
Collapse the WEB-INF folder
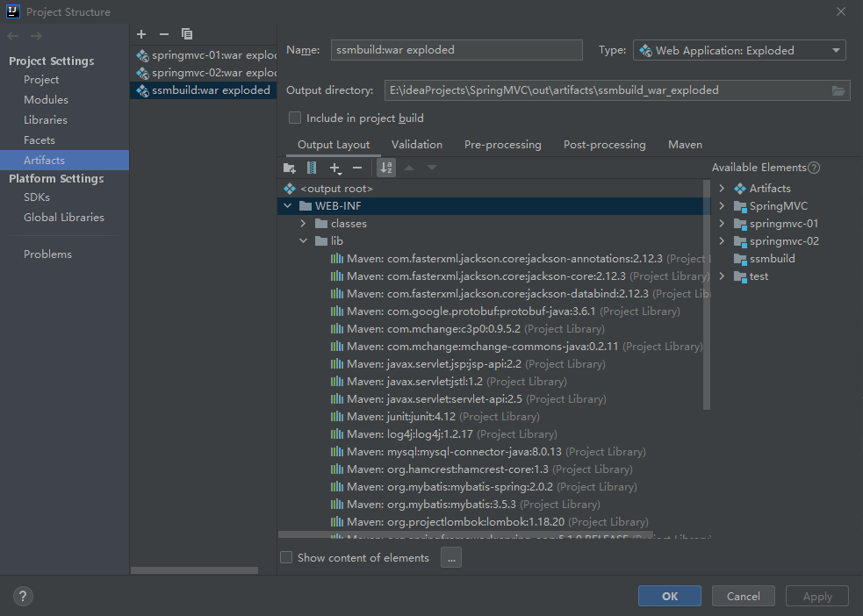coord(288,206)
